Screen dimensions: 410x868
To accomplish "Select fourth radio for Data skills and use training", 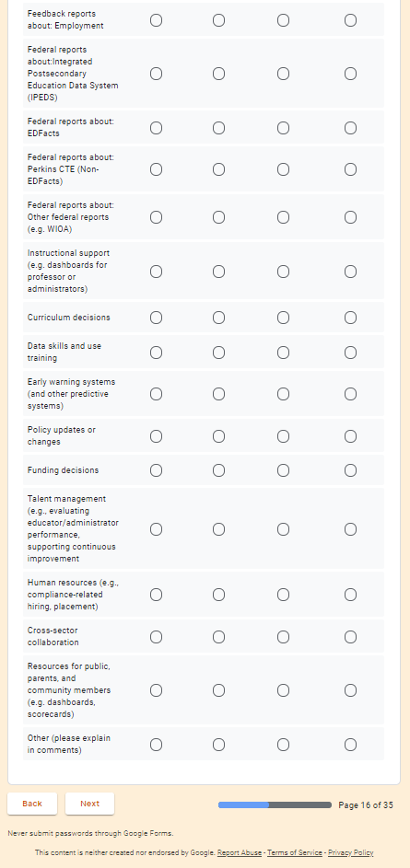I will coord(350,353).
